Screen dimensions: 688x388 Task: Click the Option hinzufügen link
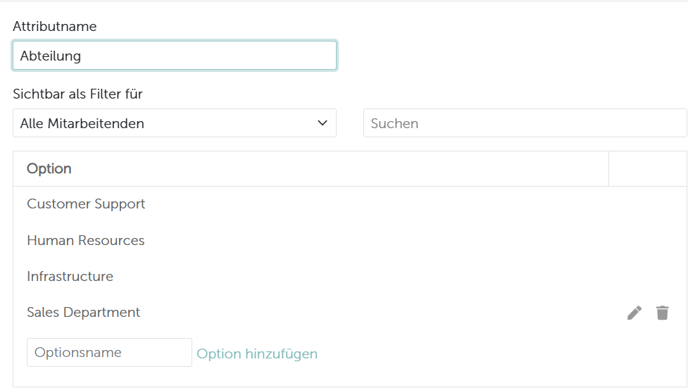point(257,354)
